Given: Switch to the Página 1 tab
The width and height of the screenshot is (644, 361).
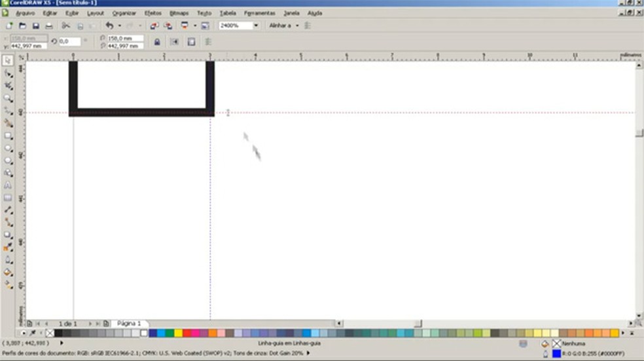Looking at the screenshot, I should 129,324.
